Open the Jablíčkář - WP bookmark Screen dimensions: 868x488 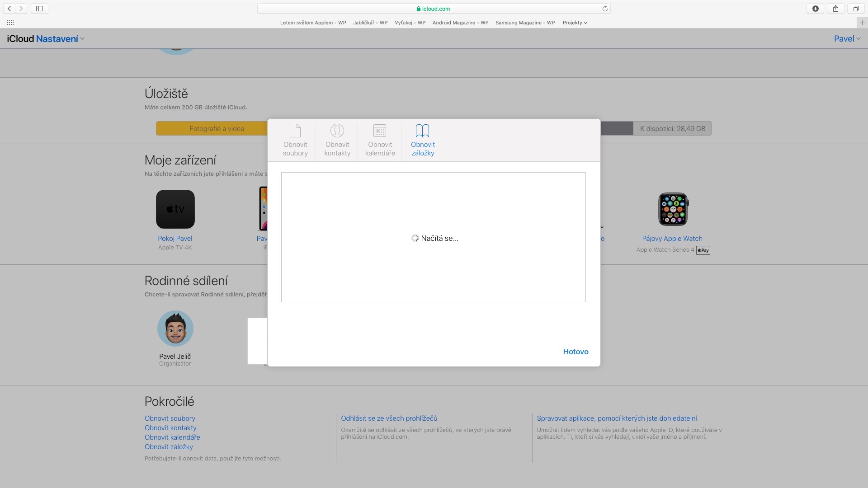click(370, 23)
